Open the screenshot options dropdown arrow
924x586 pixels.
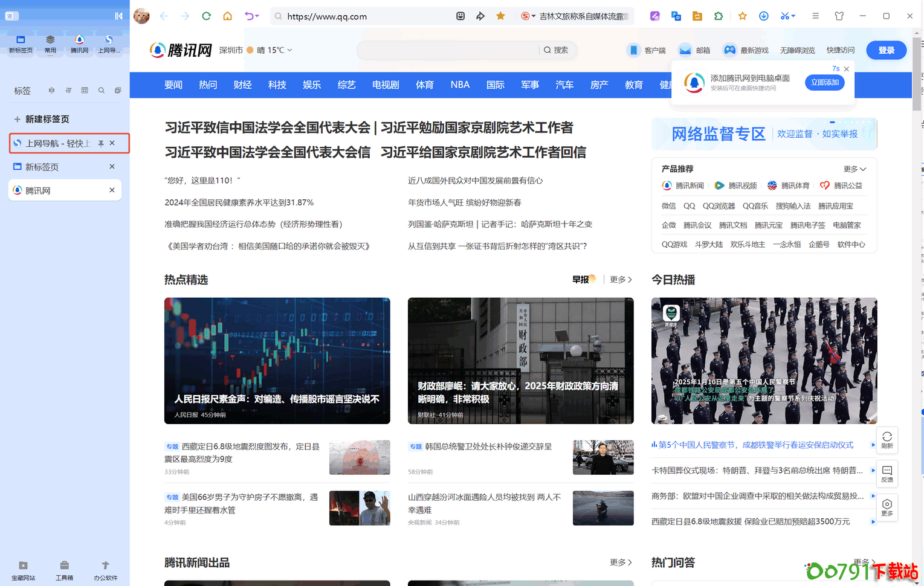tap(793, 16)
